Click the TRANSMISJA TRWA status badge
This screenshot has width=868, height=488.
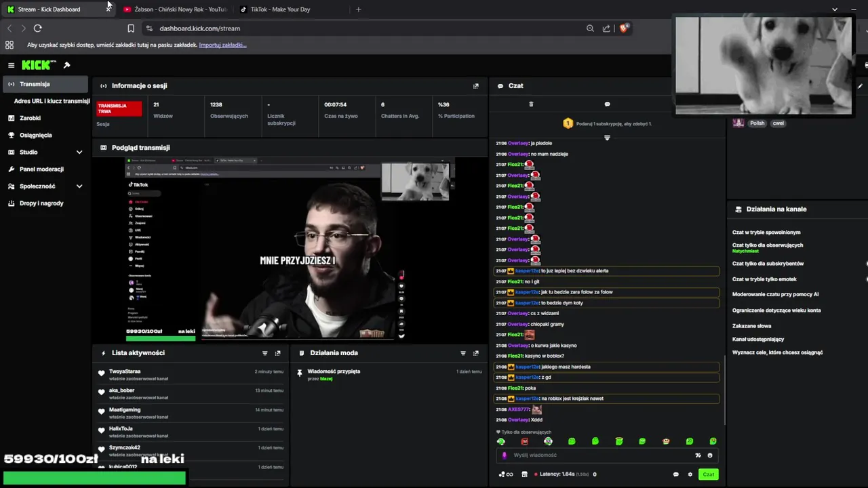119,108
